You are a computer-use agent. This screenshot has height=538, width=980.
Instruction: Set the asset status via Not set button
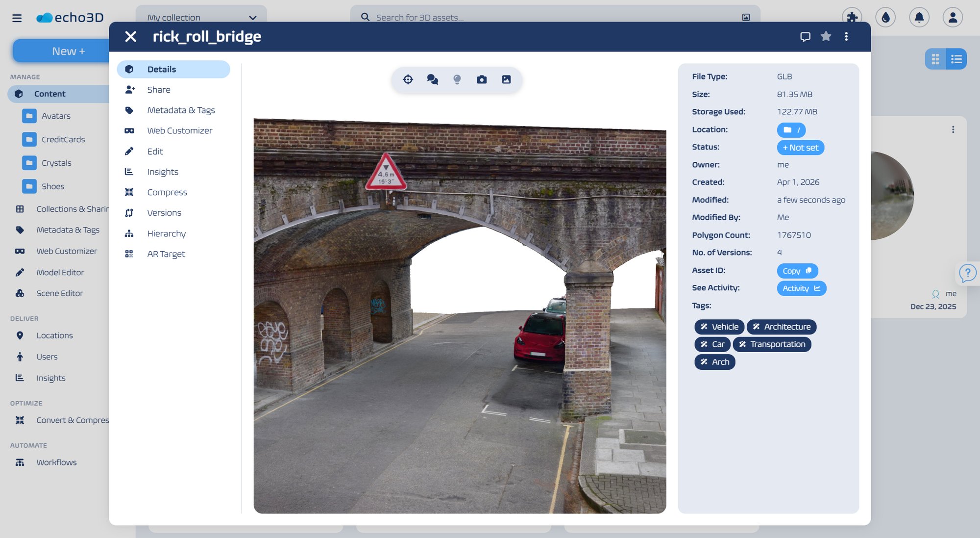pos(800,147)
